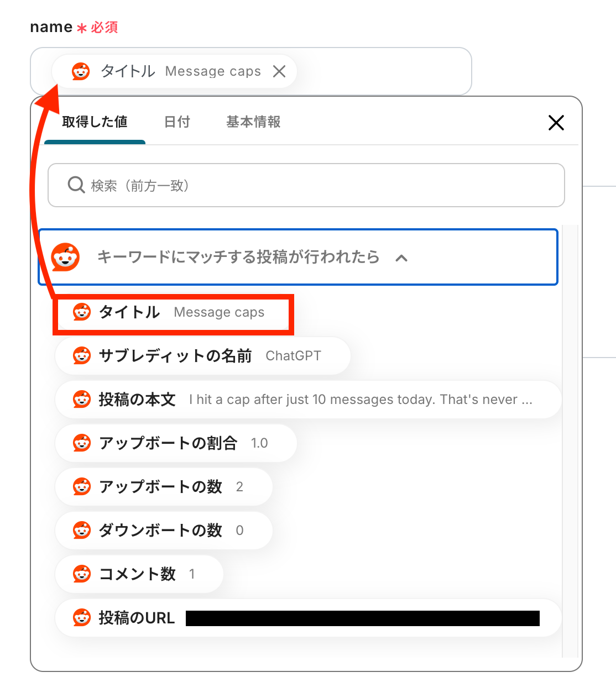Click the magnifier icon in search box
The width and height of the screenshot is (616, 693).
point(76,185)
